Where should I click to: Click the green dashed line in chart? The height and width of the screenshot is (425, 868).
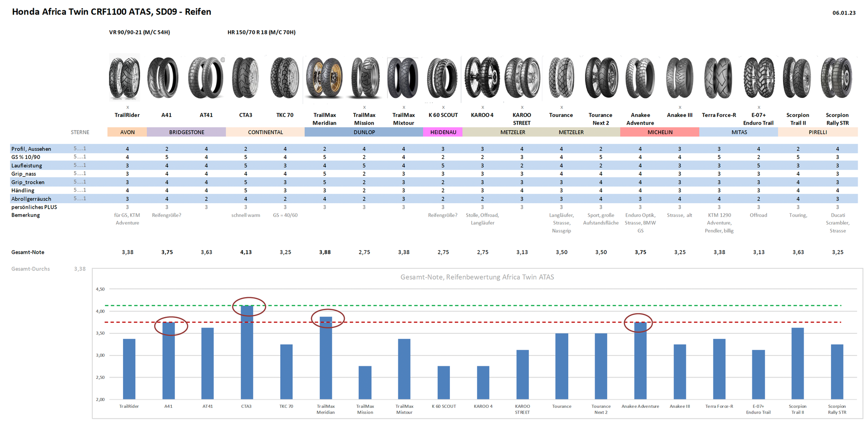coord(452,306)
